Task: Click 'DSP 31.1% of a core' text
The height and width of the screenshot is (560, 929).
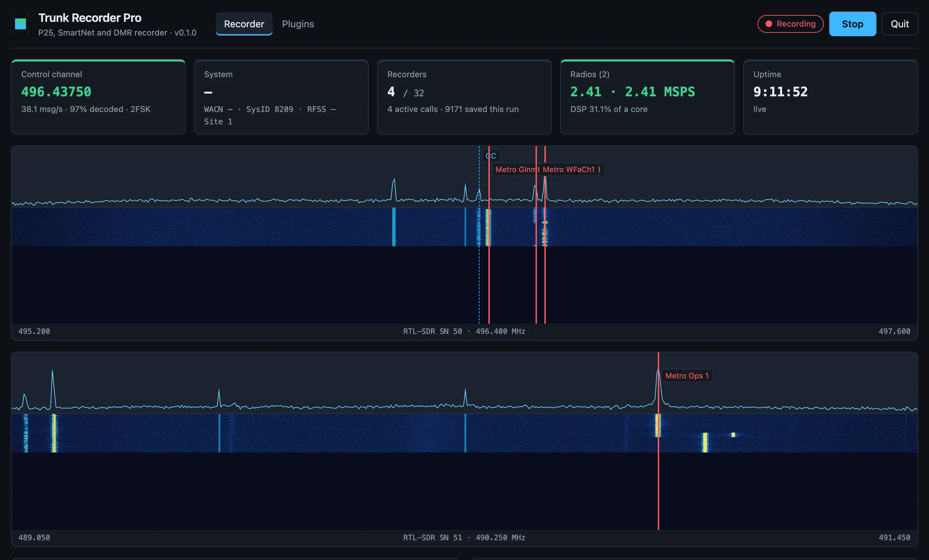Action: 609,109
